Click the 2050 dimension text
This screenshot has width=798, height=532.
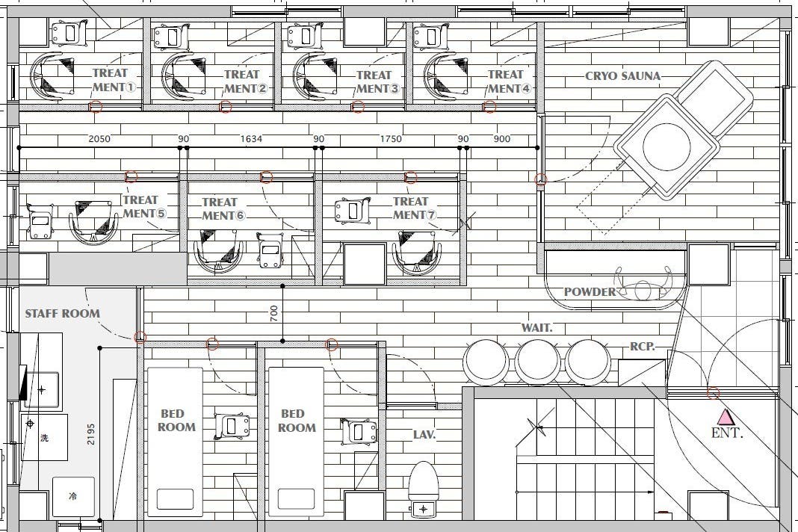point(99,139)
